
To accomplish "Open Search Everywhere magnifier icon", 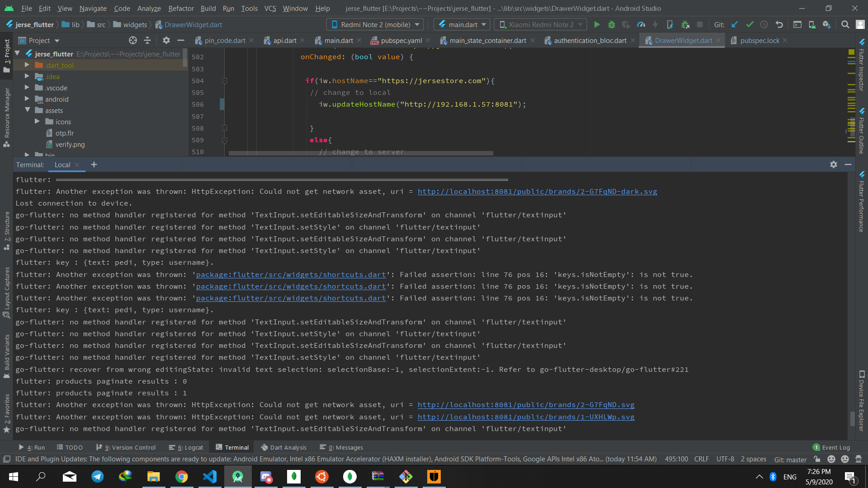I will pyautogui.click(x=845, y=25).
